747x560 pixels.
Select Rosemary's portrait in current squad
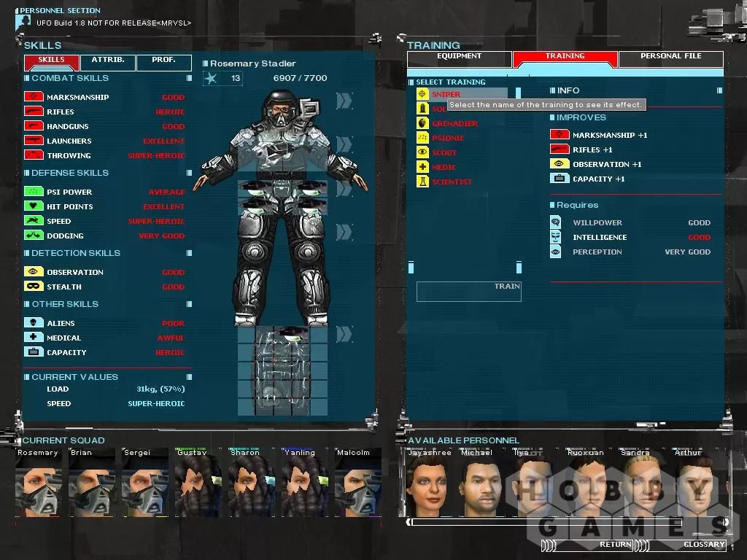click(38, 482)
